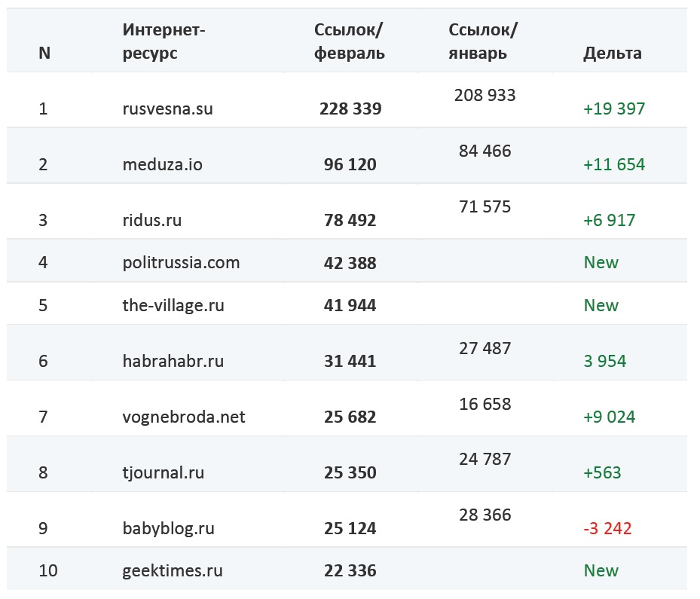Click the Дельта column header
Screen dimensions: 700x599
click(613, 53)
